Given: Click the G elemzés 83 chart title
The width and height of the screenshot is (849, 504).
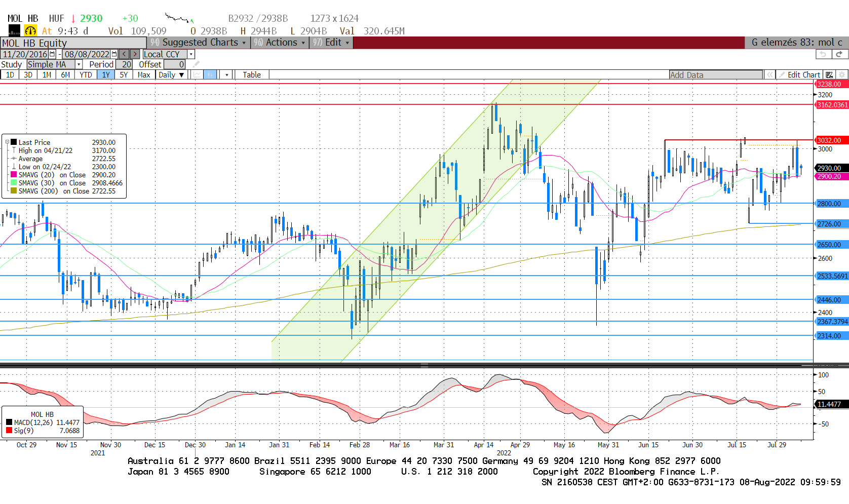Looking at the screenshot, I should 797,43.
